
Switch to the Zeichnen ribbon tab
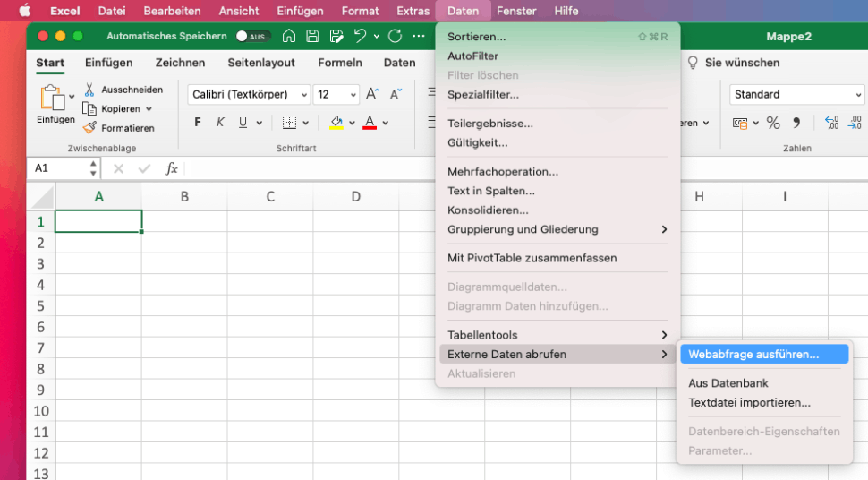click(180, 63)
